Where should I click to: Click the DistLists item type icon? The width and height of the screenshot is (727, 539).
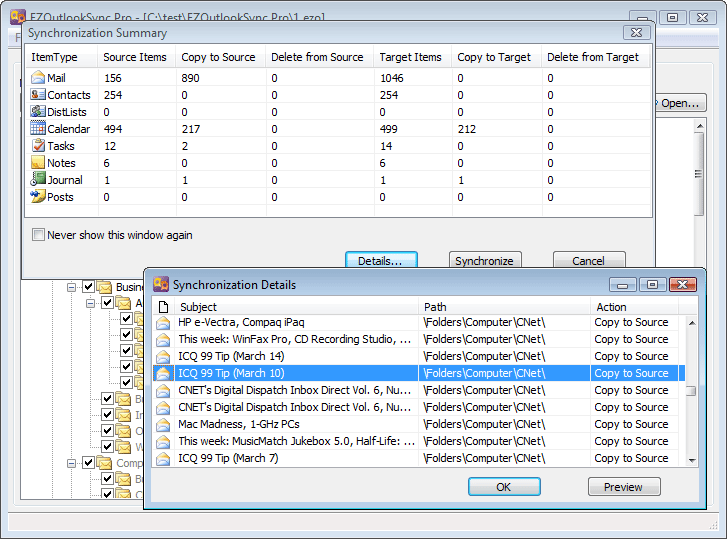pyautogui.click(x=38, y=111)
